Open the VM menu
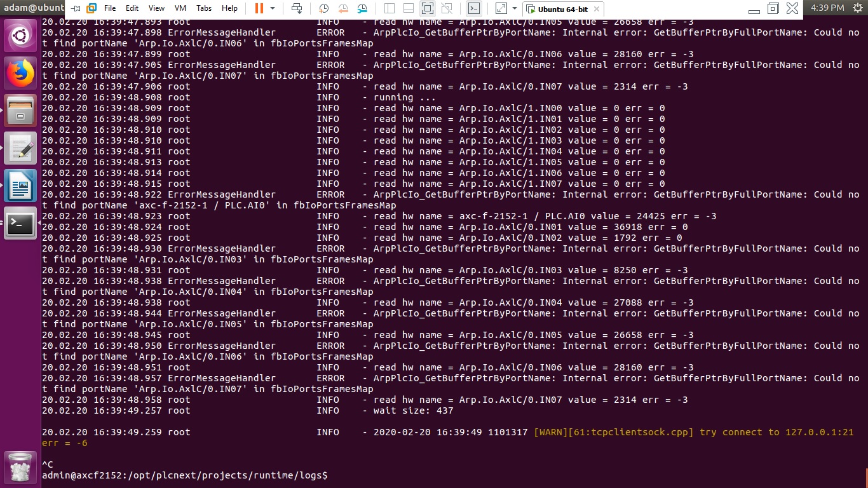 180,8
